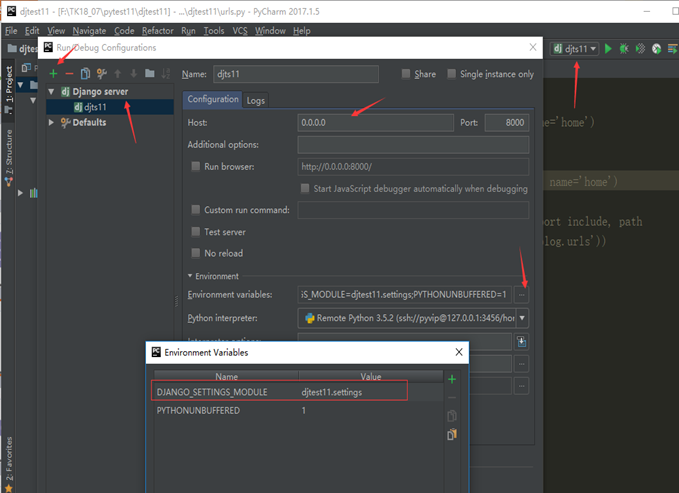Open the VCS menu
Image resolution: width=679 pixels, height=493 pixels.
coord(240,31)
